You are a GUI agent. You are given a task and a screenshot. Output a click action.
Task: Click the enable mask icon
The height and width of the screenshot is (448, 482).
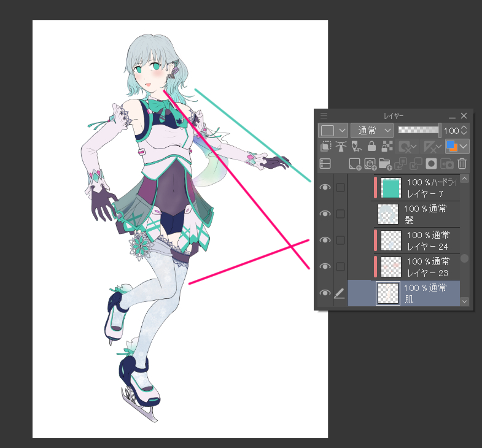tap(404, 147)
